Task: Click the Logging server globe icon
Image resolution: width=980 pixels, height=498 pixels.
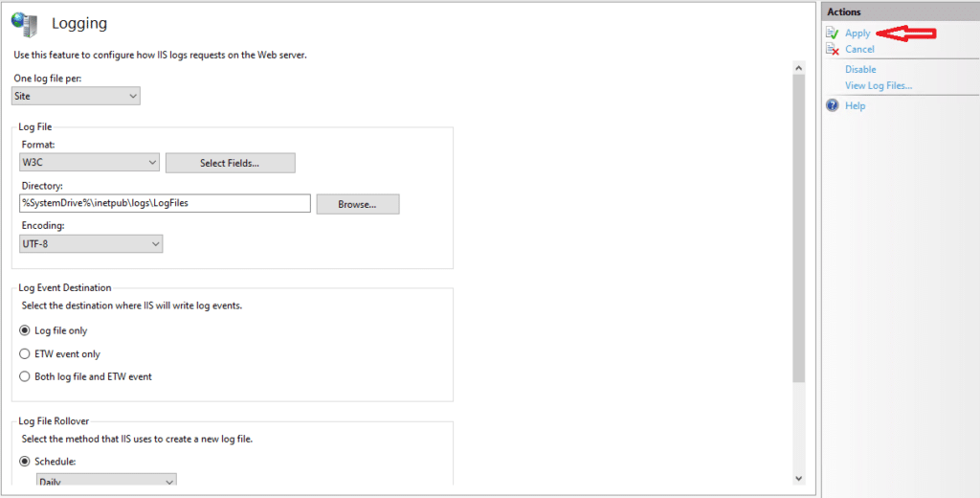Action: click(25, 24)
